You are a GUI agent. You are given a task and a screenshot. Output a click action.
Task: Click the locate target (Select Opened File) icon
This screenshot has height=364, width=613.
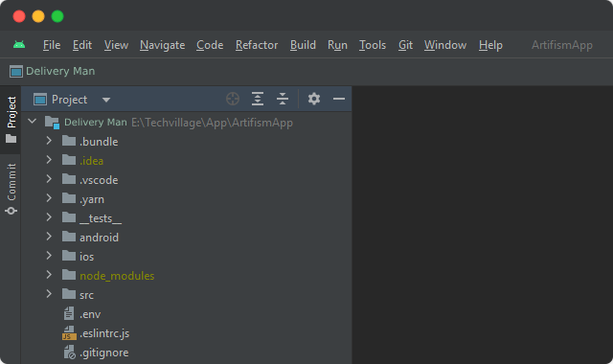pos(233,99)
